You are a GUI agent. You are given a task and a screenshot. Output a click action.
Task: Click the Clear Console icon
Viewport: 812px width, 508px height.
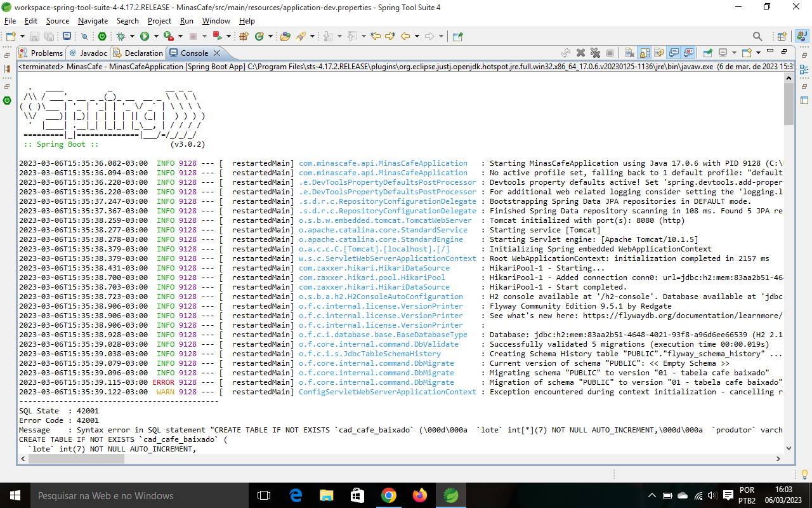(629, 53)
